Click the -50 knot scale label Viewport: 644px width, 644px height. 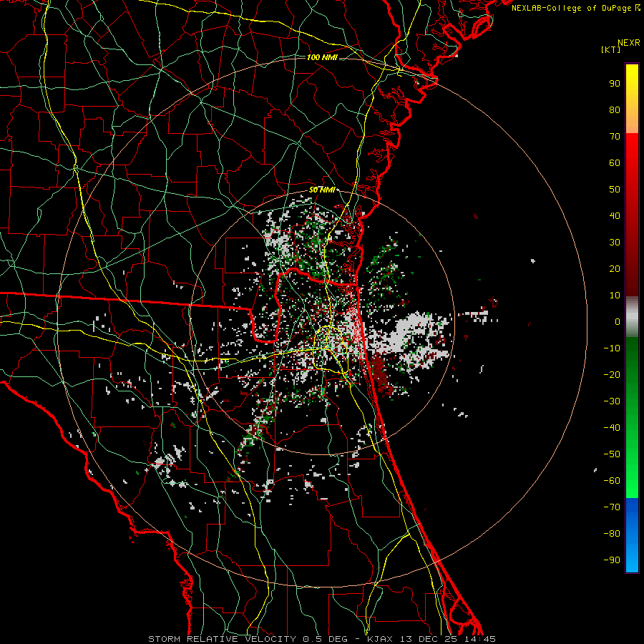612,454
